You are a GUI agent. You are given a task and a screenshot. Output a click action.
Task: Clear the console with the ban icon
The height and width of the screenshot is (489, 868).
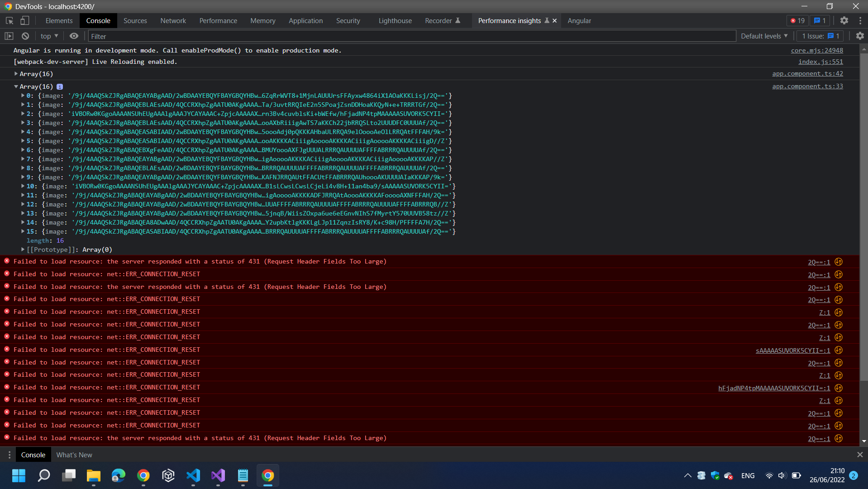pos(25,36)
